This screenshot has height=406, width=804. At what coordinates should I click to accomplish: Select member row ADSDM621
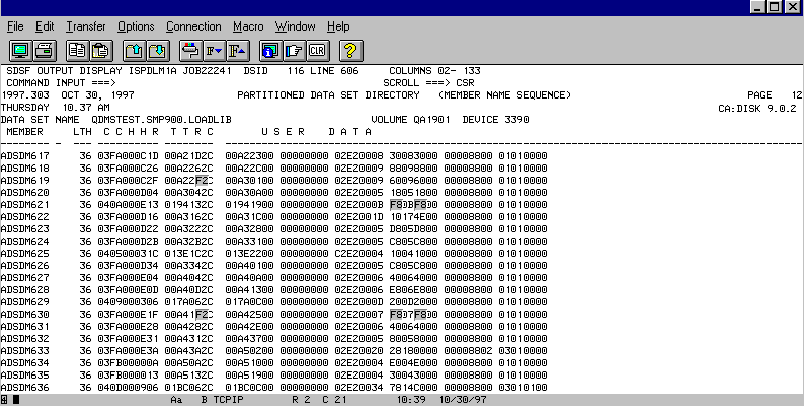coord(274,205)
